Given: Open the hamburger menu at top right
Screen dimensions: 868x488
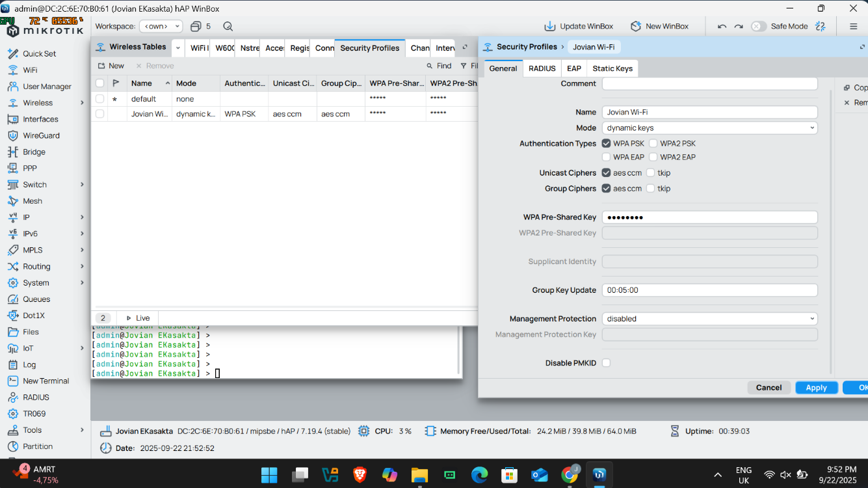Looking at the screenshot, I should tap(853, 26).
